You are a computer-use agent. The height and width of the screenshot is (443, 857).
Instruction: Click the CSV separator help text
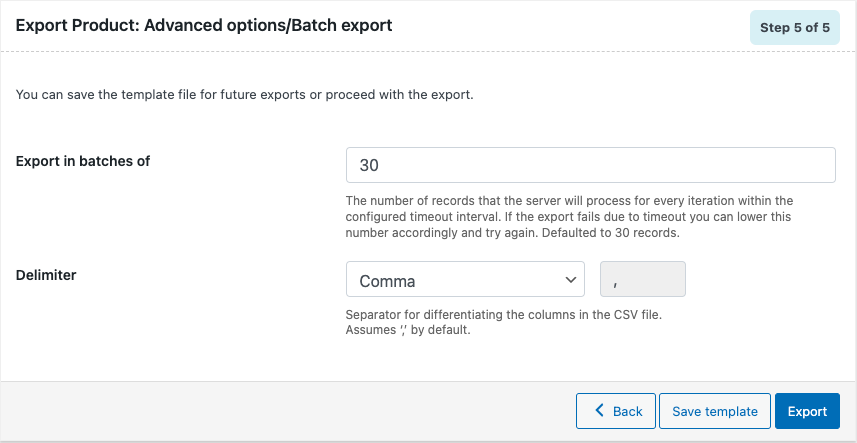point(504,316)
